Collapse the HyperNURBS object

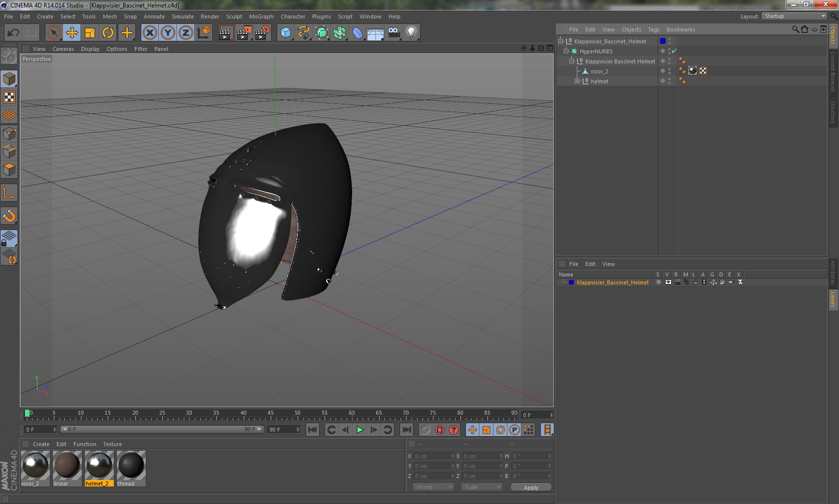(566, 51)
